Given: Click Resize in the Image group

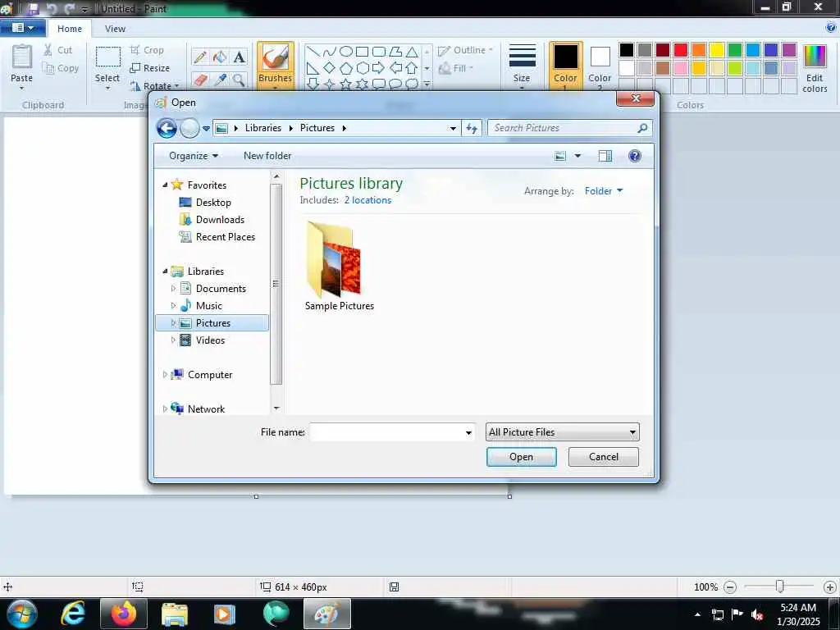Looking at the screenshot, I should 150,68.
